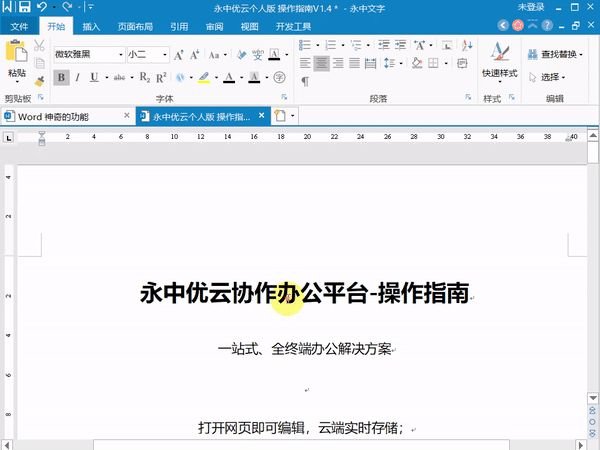600x450 pixels.
Task: Click the Increase Indent icon
Action: point(400,45)
